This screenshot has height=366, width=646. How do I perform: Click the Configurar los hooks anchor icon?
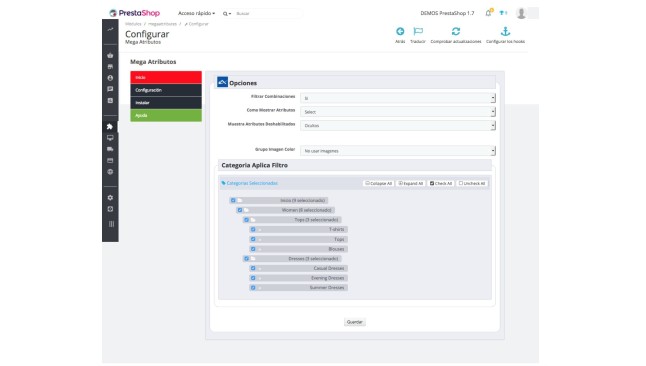[506, 31]
